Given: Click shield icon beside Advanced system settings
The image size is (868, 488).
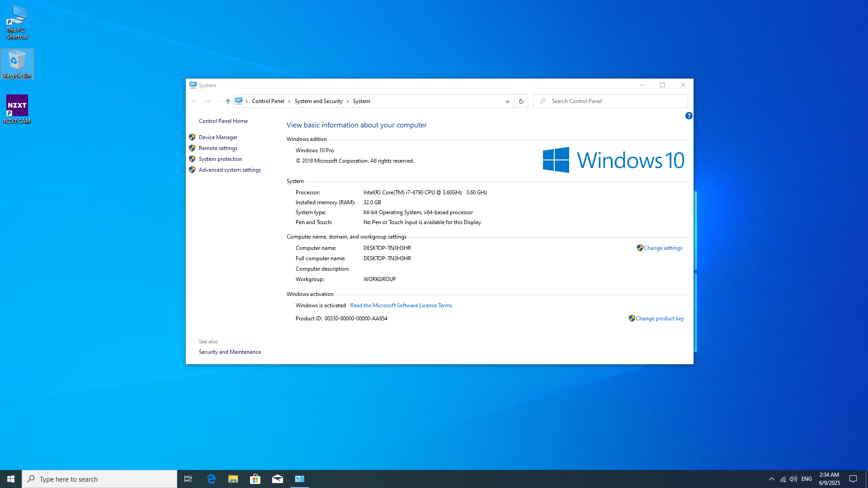Looking at the screenshot, I should click(x=192, y=170).
